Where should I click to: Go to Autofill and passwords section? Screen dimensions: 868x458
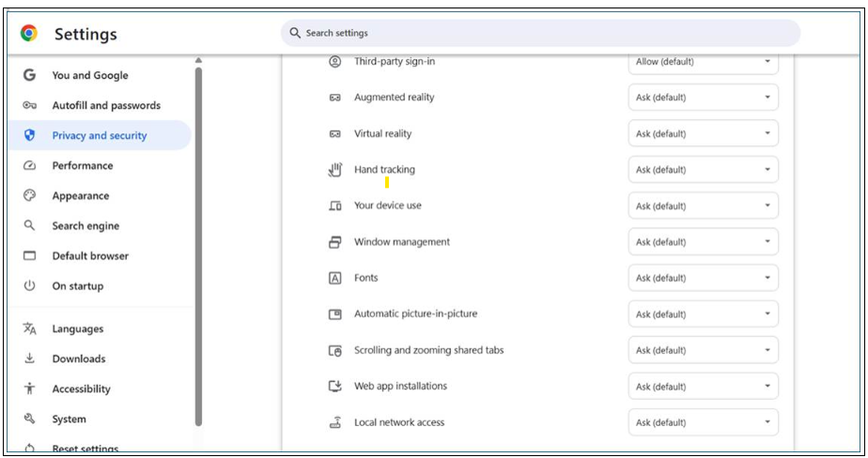[106, 106]
